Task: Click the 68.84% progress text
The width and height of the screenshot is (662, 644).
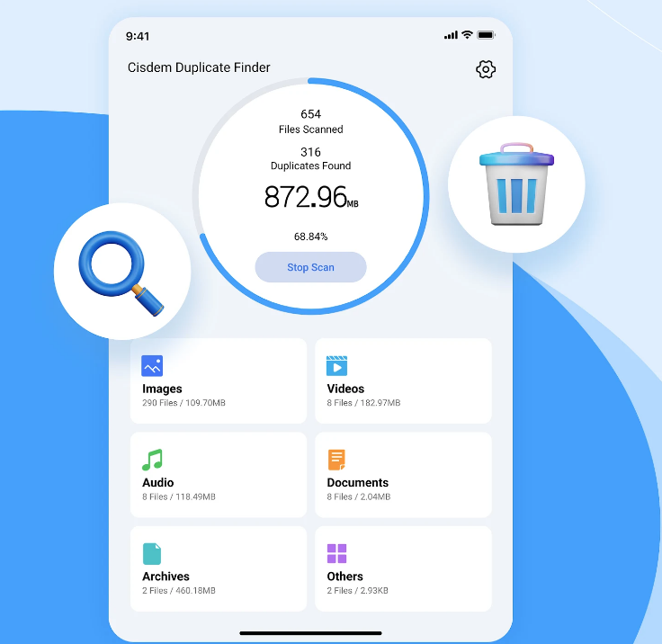Action: [310, 237]
